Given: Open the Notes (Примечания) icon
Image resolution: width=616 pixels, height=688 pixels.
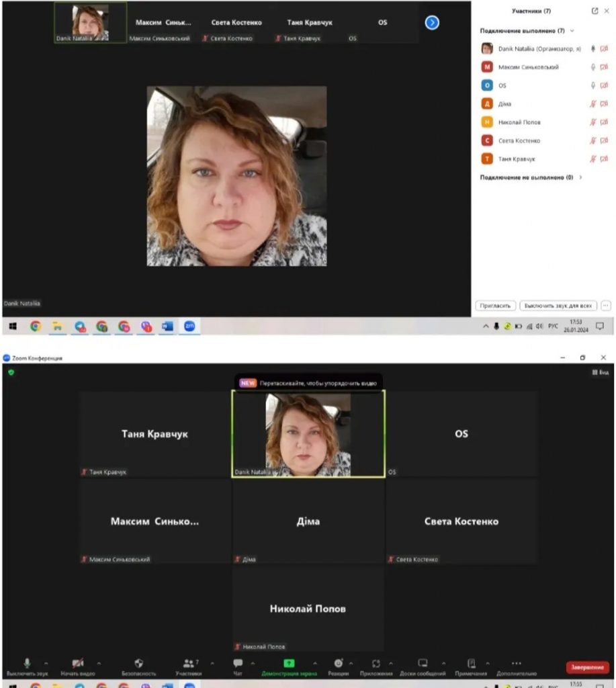Looking at the screenshot, I should [471, 662].
